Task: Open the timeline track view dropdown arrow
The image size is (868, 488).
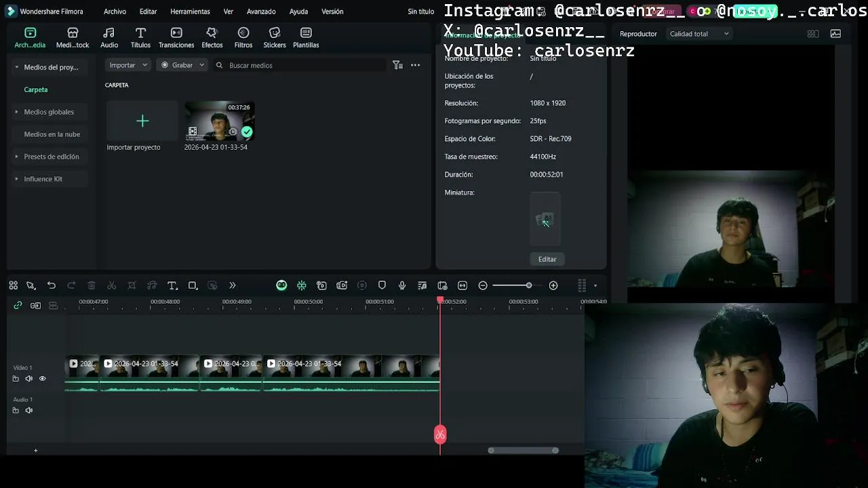Action: (x=595, y=286)
